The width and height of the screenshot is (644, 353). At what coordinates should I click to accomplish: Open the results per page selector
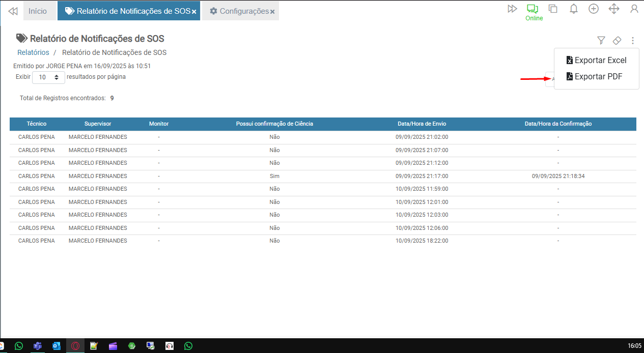pyautogui.click(x=48, y=77)
